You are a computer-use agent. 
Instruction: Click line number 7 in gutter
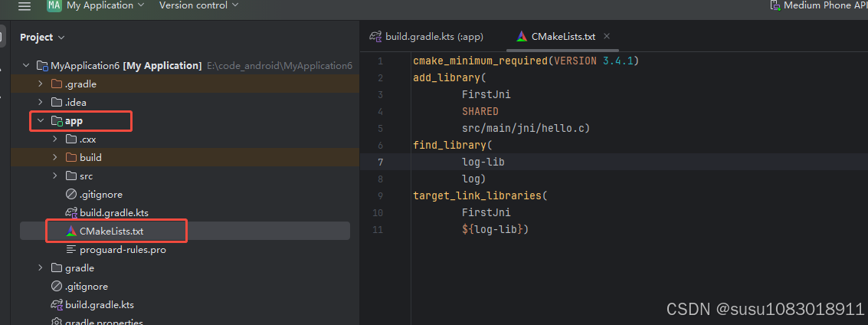tap(380, 162)
